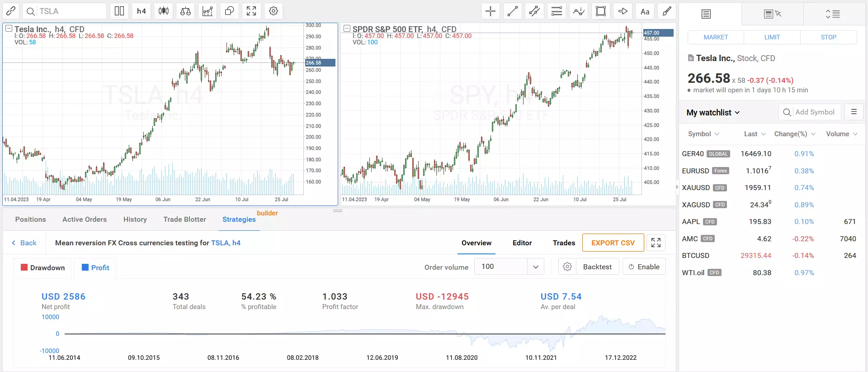Select the rectangle shape drawing tool

click(x=601, y=11)
